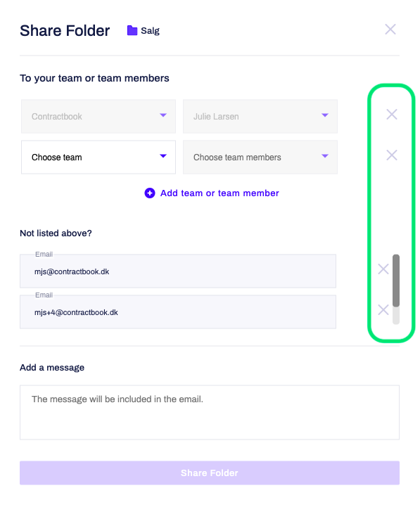Open the Contractbook team dropdown

(98, 117)
